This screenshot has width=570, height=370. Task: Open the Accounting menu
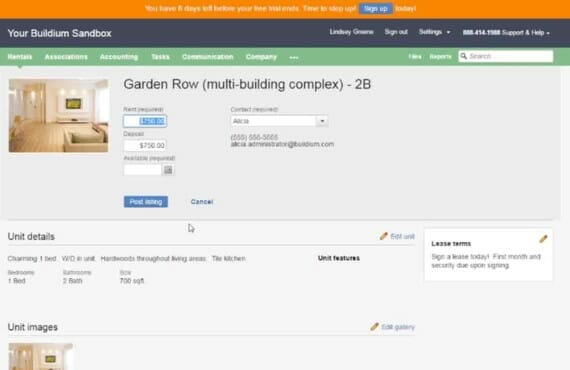tap(119, 57)
